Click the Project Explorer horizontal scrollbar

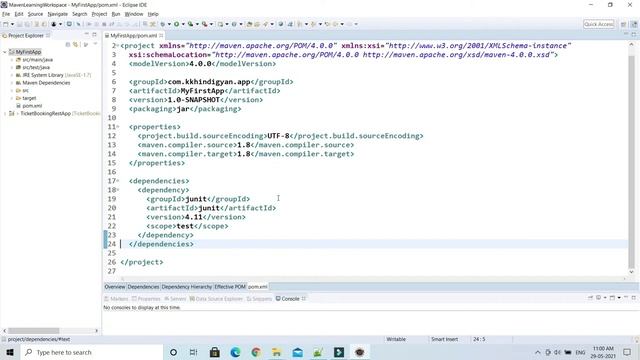(x=34, y=331)
